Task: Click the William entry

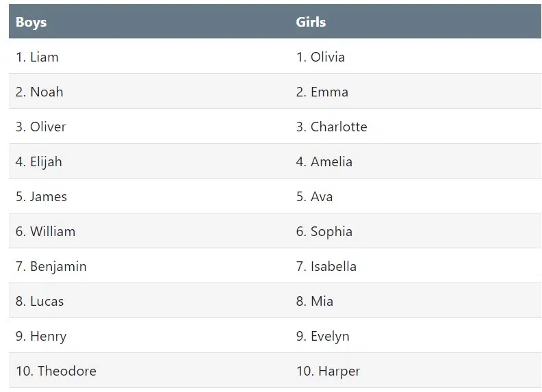Action: pos(53,231)
